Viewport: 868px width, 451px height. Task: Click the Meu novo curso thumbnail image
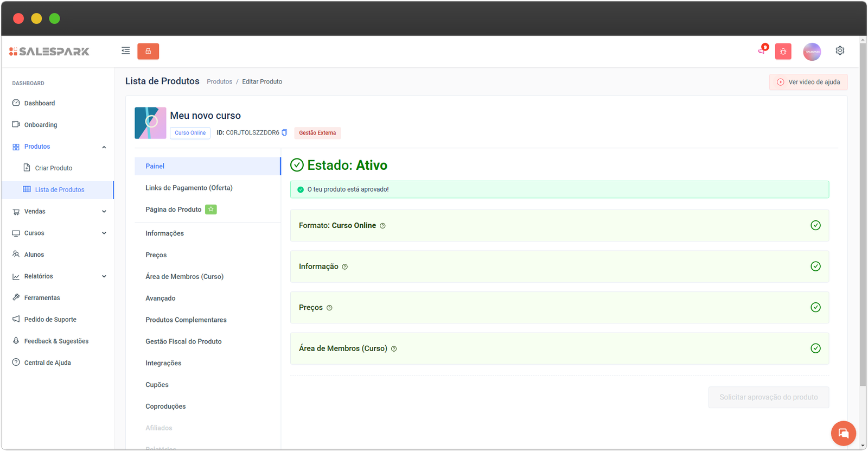150,123
